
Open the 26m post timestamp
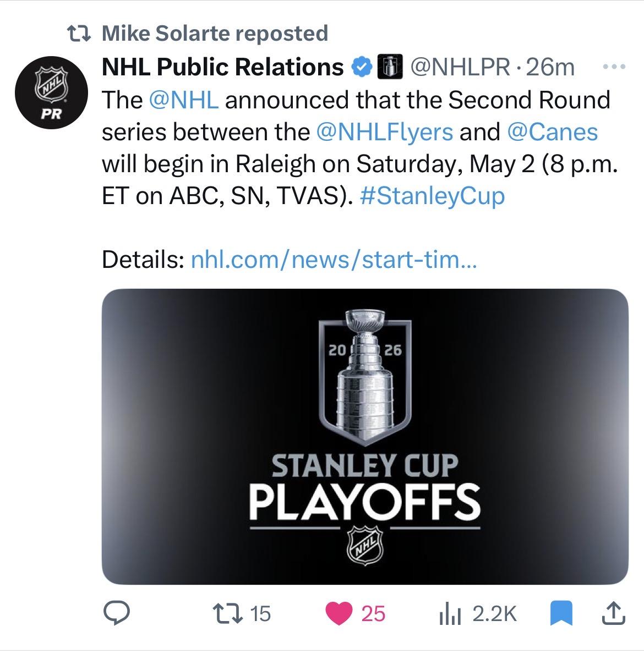pos(550,67)
